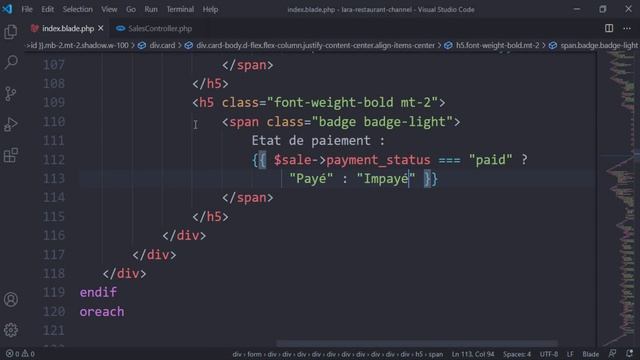Click line number 113 in gutter
This screenshot has height=360, width=640.
[54, 179]
